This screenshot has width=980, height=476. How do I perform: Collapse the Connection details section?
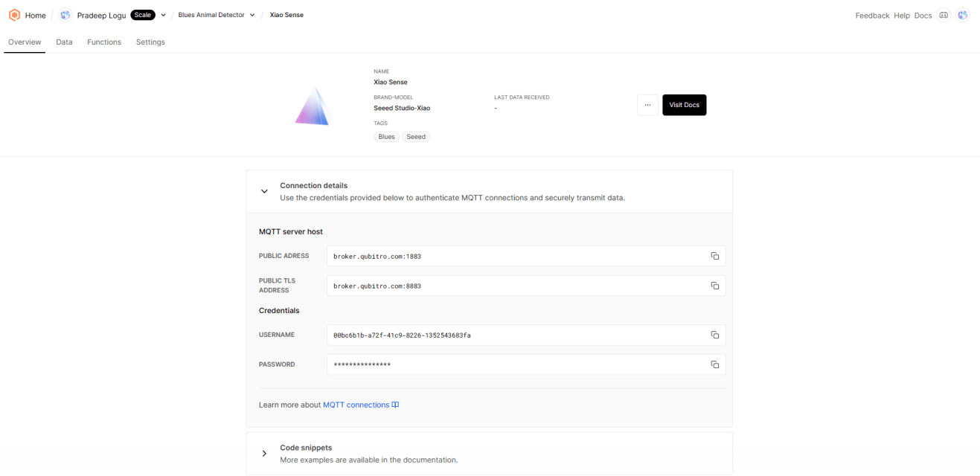264,191
